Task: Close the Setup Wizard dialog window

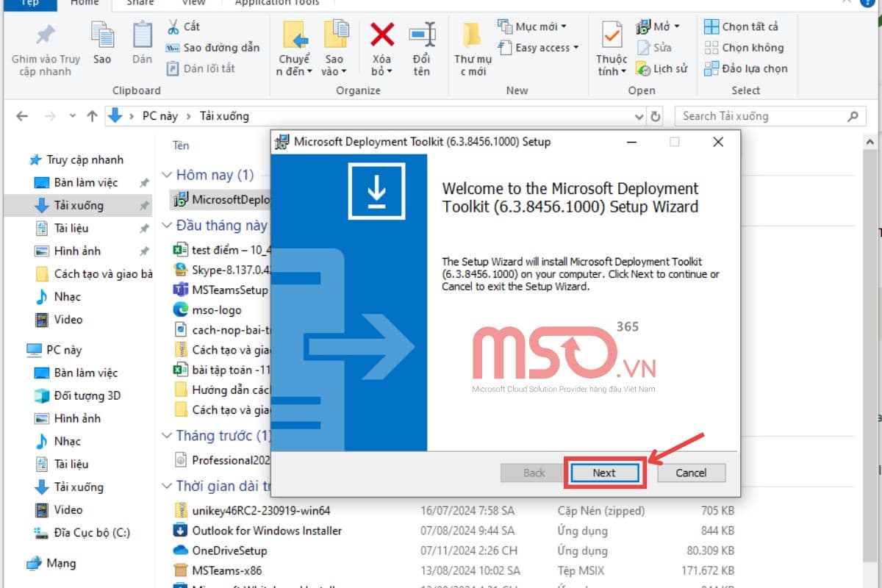Action: coord(718,142)
